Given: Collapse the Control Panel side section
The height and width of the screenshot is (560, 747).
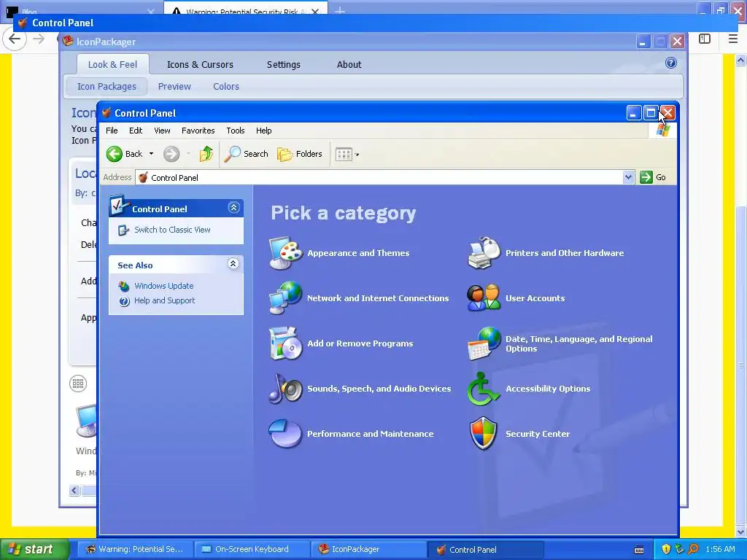Looking at the screenshot, I should point(233,208).
